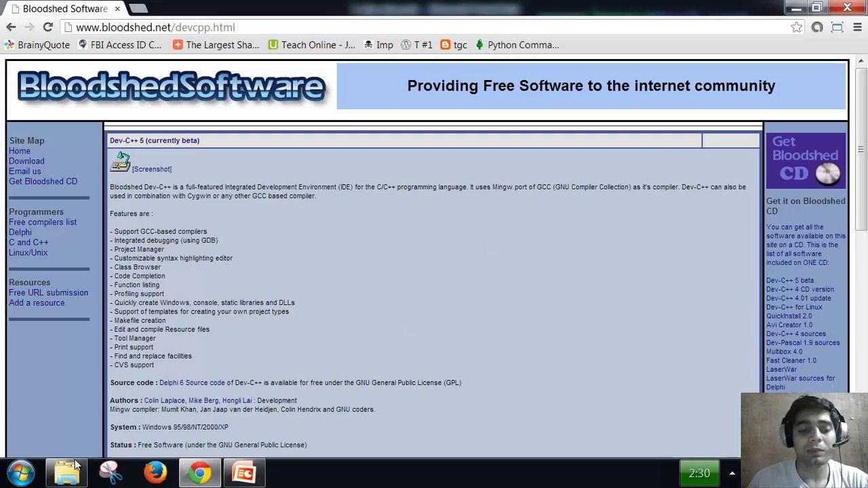Screen dimensions: 868x488
Task: Open the Linux/Unix link
Action: click(28, 253)
